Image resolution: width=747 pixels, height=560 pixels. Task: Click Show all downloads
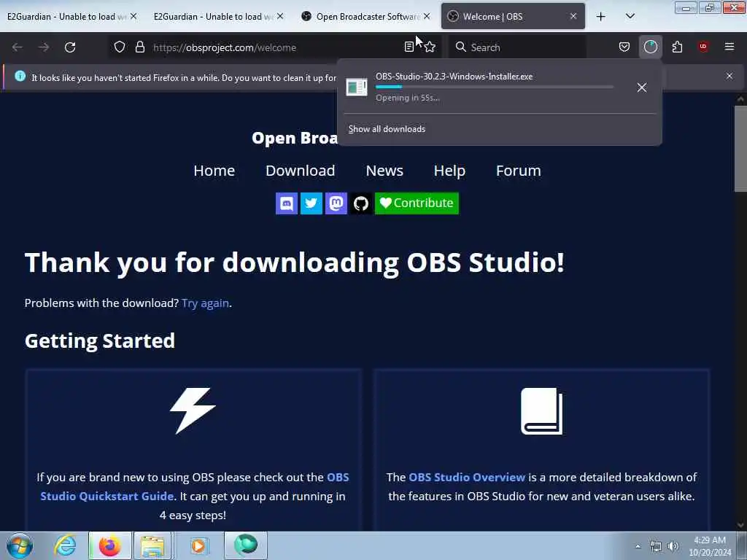[387, 129]
